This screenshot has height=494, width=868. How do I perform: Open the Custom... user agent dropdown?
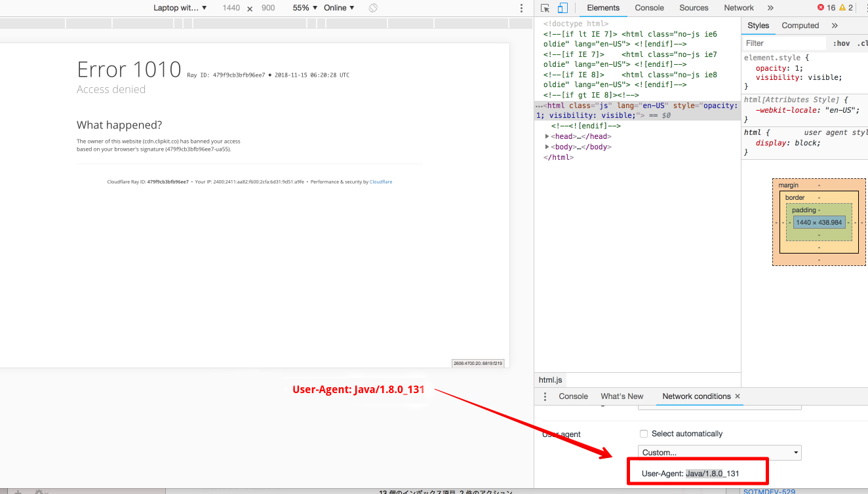pyautogui.click(x=719, y=452)
